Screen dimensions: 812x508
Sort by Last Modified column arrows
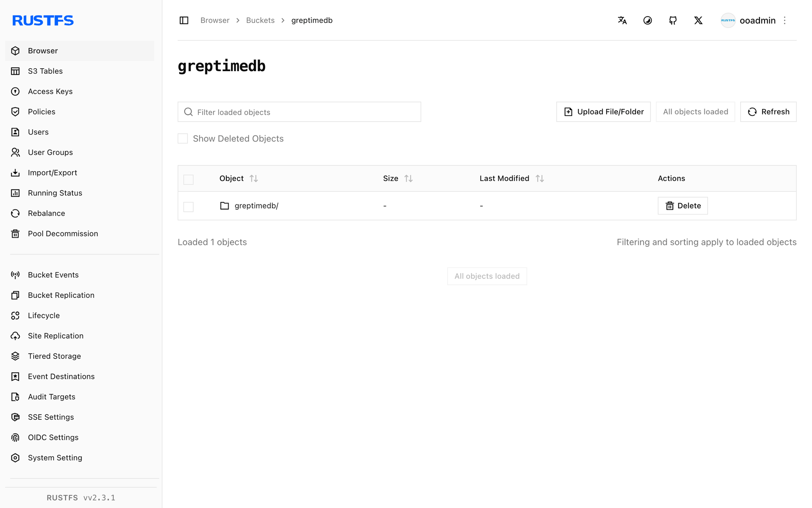point(540,178)
